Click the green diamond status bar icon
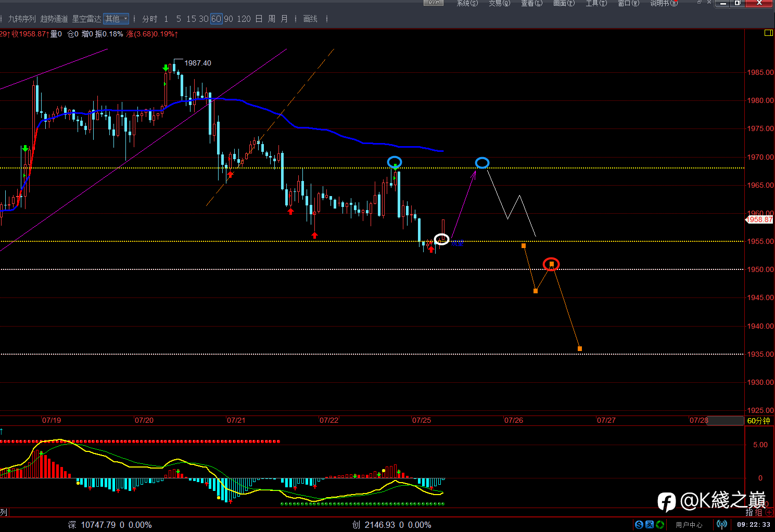 pos(659,525)
